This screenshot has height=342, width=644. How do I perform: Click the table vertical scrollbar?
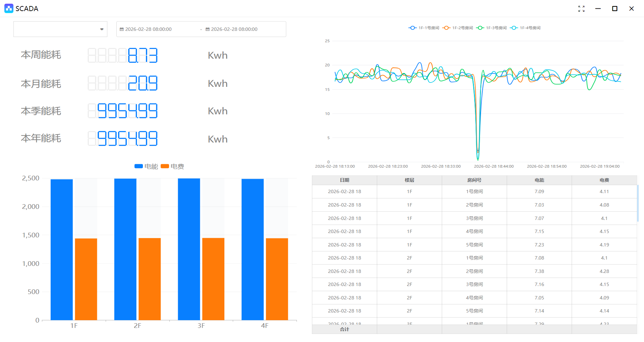click(x=637, y=204)
